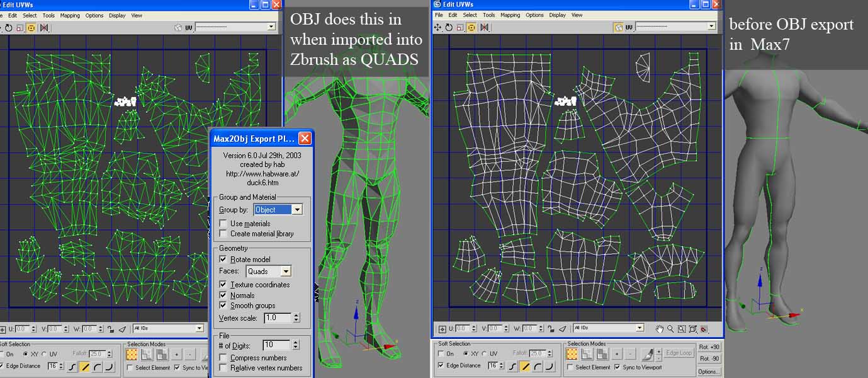Select the Scale tool in left Edit UVWs

[20, 27]
